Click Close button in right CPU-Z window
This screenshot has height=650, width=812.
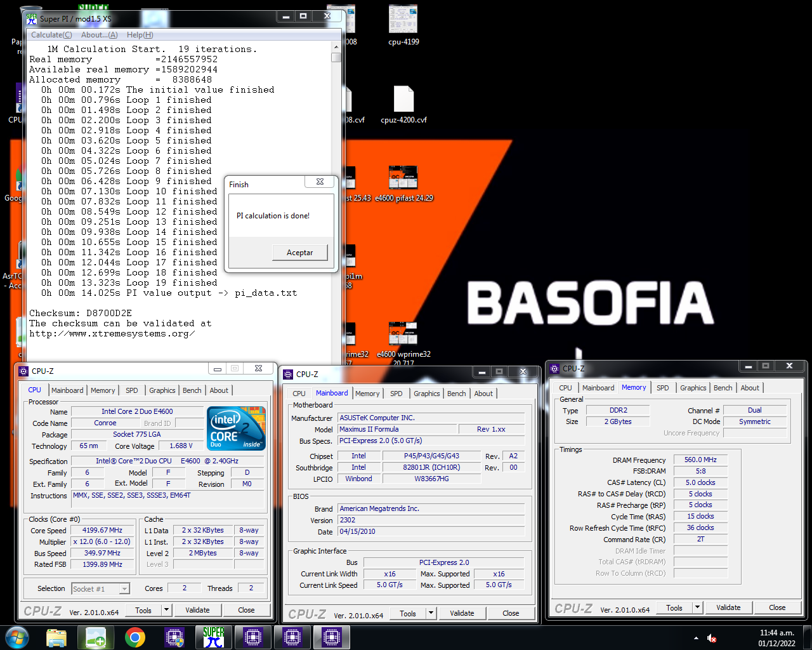[x=777, y=607]
